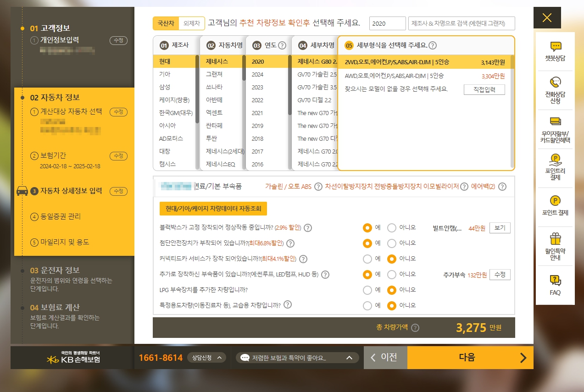Click car icon beside 자동차 상세정보 입력
Image resolution: width=584 pixels, height=392 pixels.
(x=22, y=191)
